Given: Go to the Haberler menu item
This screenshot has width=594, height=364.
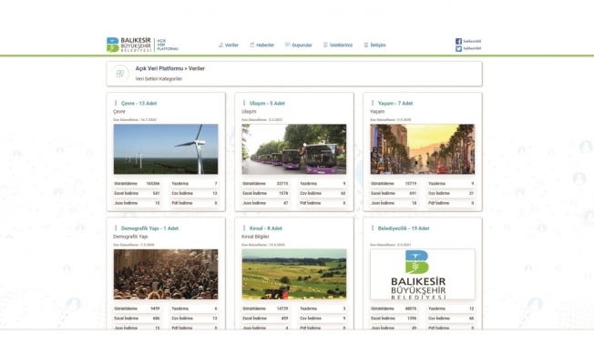Looking at the screenshot, I should point(261,45).
